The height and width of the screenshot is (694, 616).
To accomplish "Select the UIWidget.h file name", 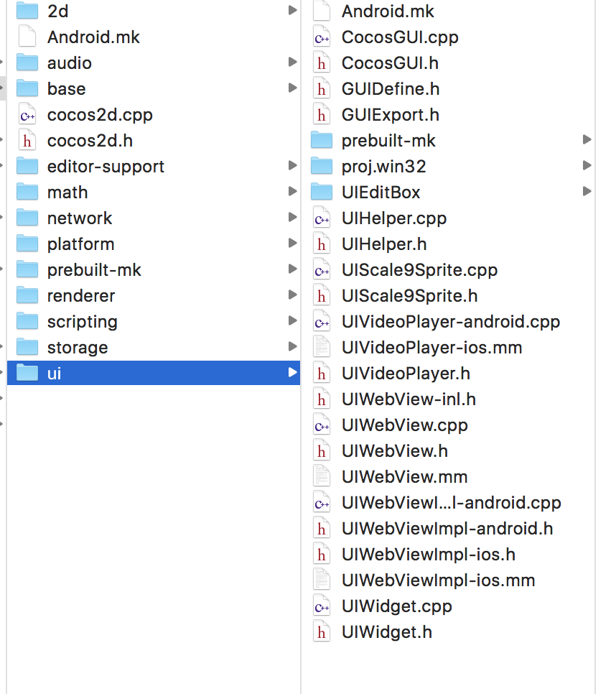I will 386,632.
